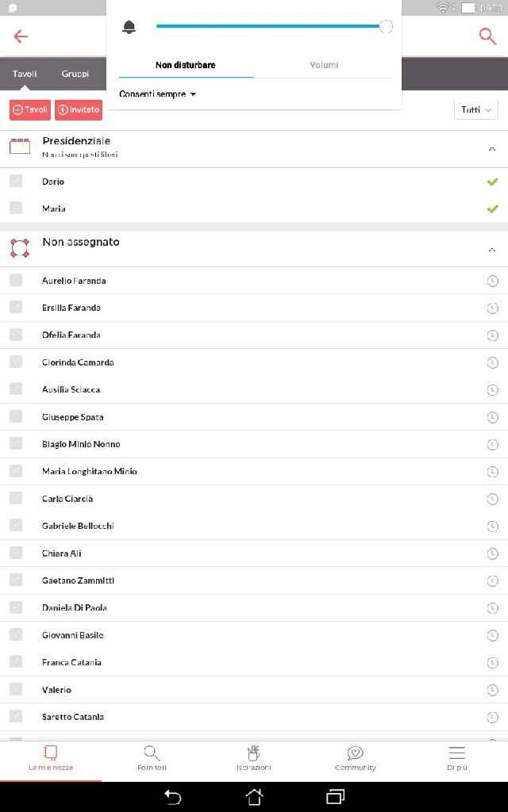Open Community from the bottom bar
508x812 pixels.
[x=355, y=759]
